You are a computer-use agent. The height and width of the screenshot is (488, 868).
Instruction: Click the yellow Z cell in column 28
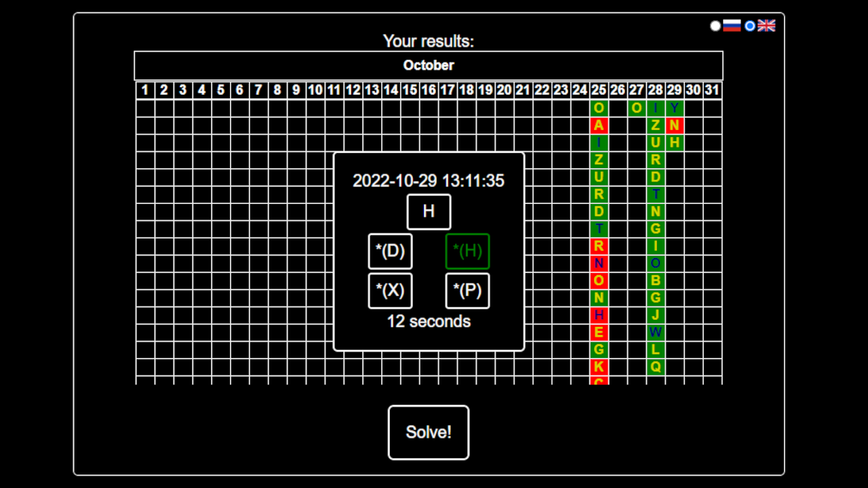tap(655, 125)
